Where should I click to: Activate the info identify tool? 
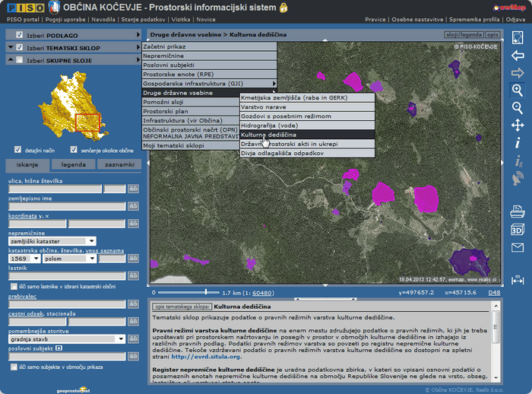tap(518, 143)
